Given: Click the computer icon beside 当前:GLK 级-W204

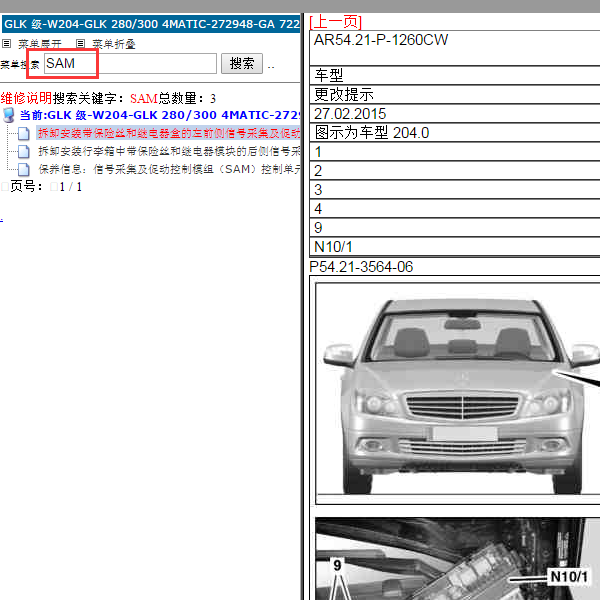Looking at the screenshot, I should click(x=8, y=115).
